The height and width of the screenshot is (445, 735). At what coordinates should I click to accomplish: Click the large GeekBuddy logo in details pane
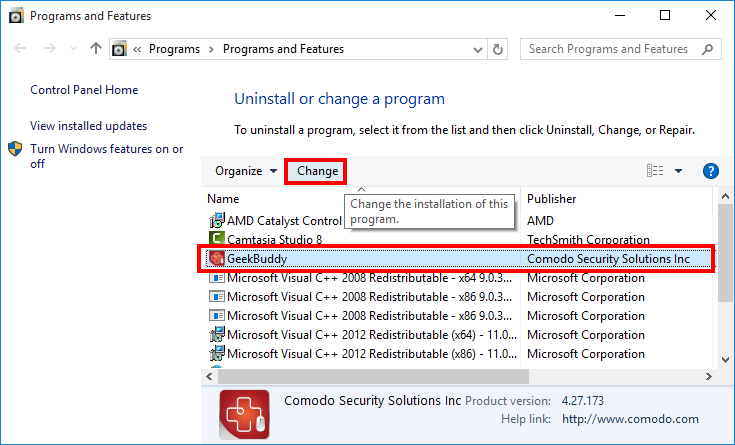pos(244,415)
